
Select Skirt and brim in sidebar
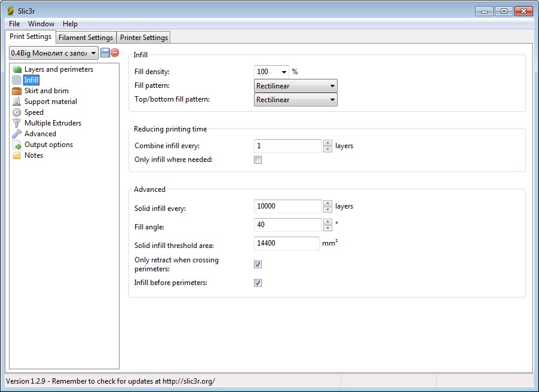(46, 91)
